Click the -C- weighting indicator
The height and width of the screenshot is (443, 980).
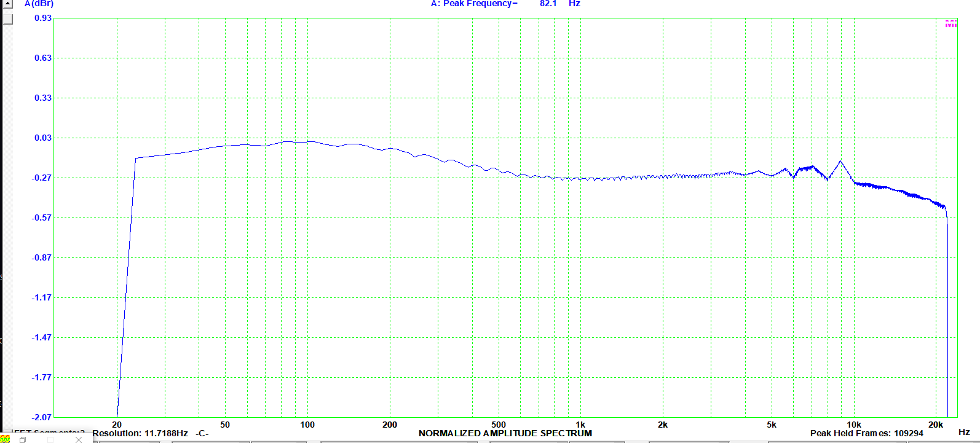tap(202, 433)
